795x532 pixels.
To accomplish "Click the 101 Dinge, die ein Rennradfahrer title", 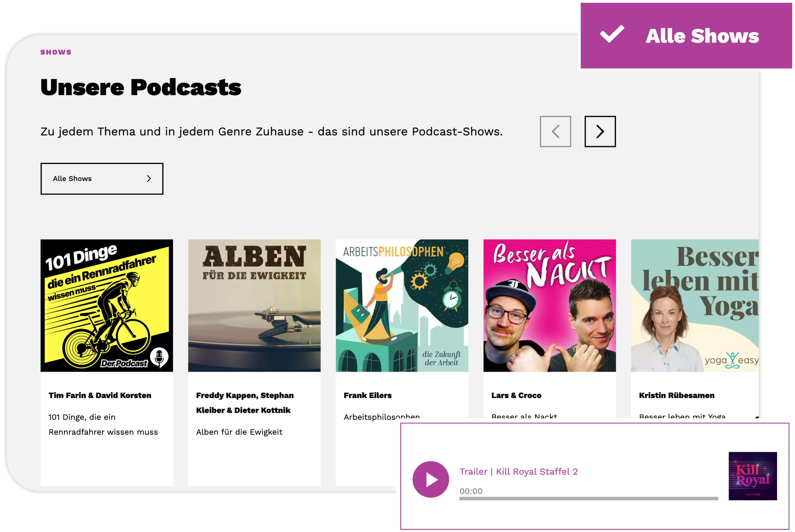I will pos(103,424).
